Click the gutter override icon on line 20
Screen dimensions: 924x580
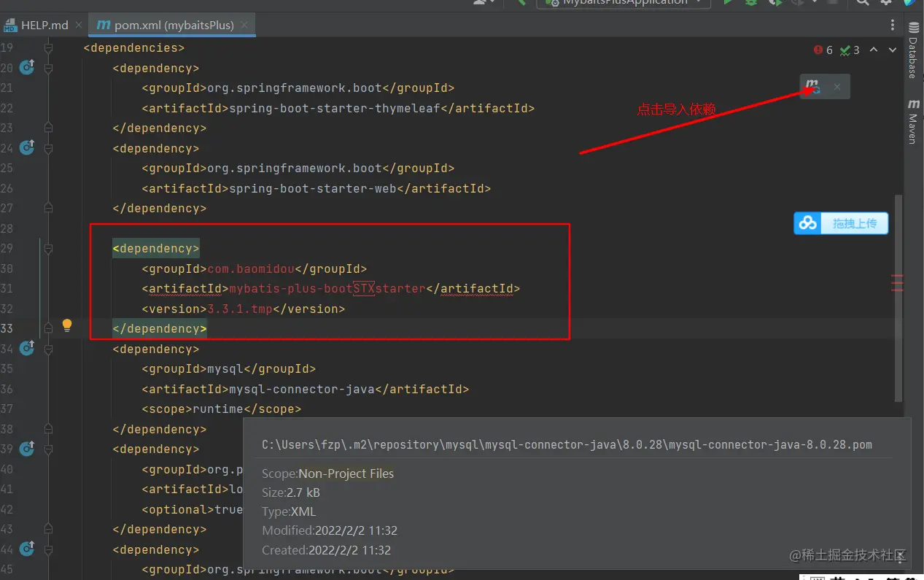(27, 68)
